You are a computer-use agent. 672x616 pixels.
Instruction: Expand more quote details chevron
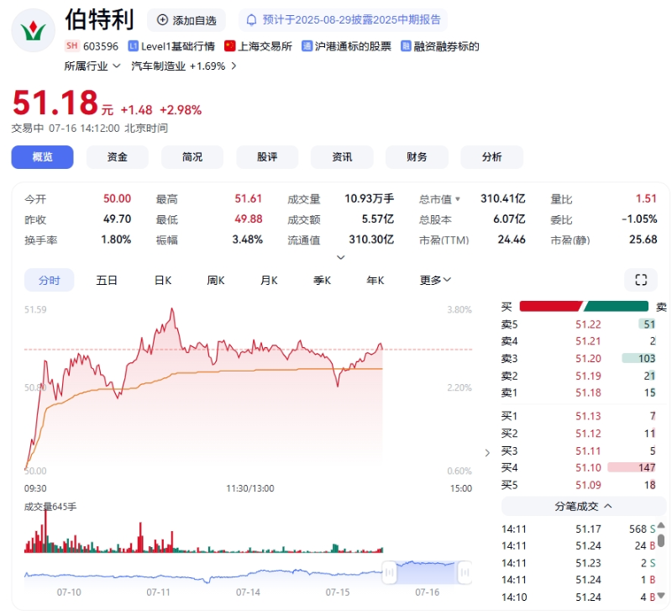pyautogui.click(x=340, y=257)
